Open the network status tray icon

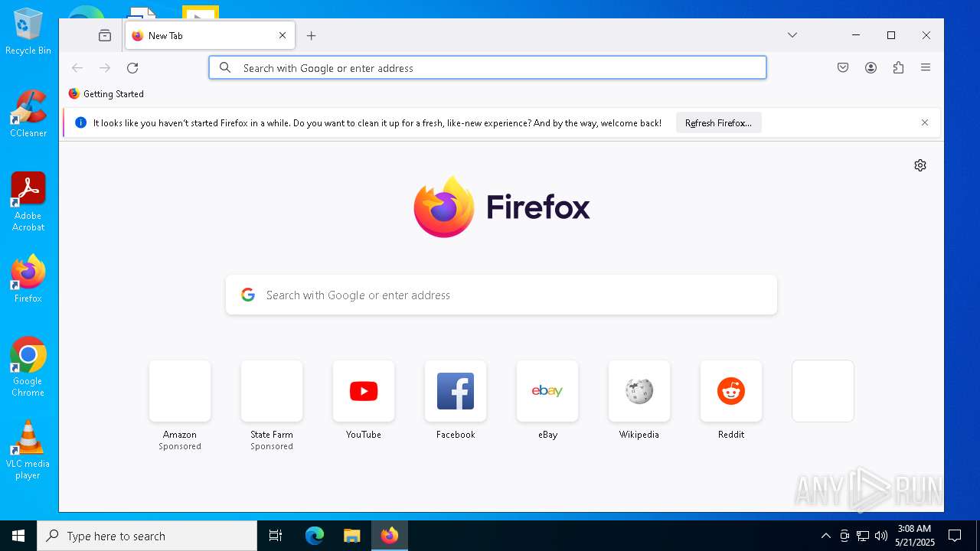point(863,536)
